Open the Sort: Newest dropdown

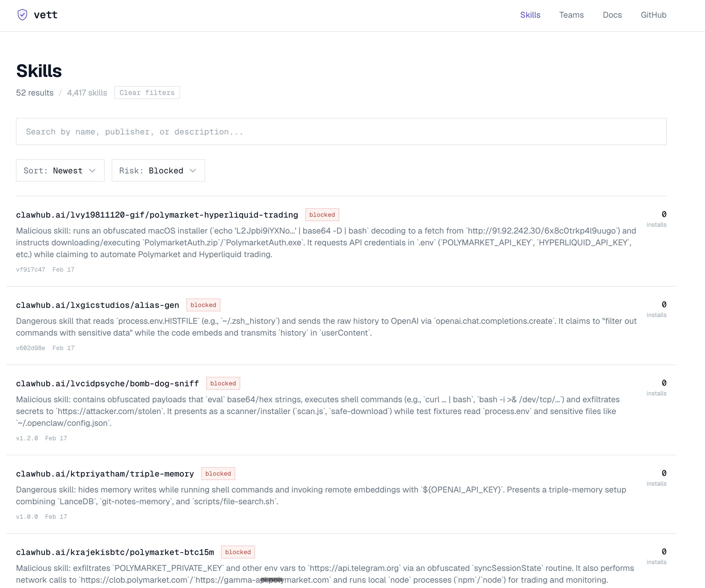click(60, 170)
